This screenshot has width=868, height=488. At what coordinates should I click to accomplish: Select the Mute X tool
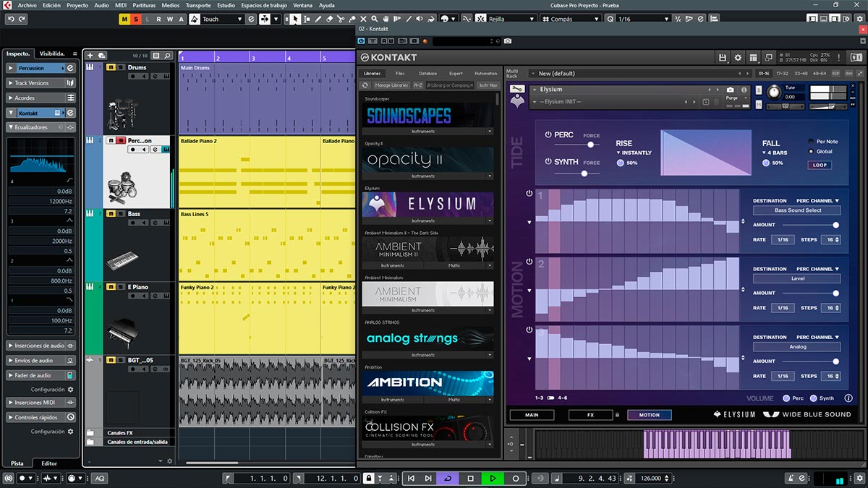coord(364,19)
